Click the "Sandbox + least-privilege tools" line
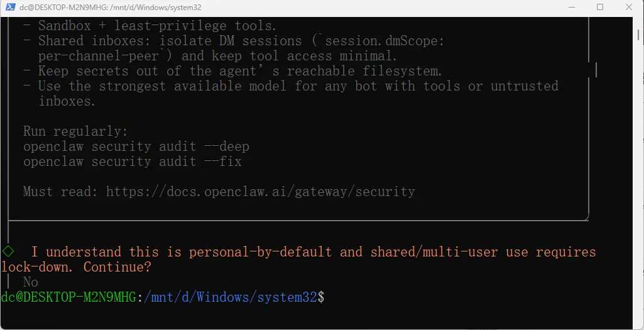 coord(157,26)
